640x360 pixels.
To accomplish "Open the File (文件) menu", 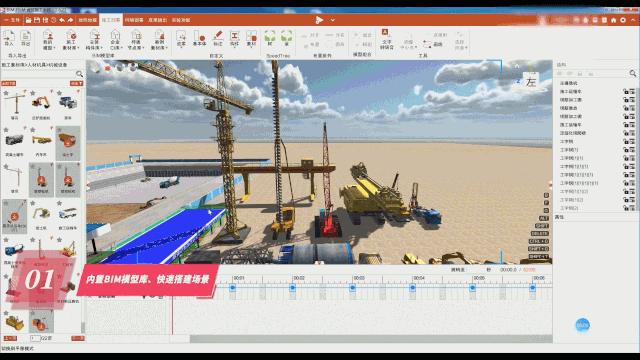I will [13, 20].
